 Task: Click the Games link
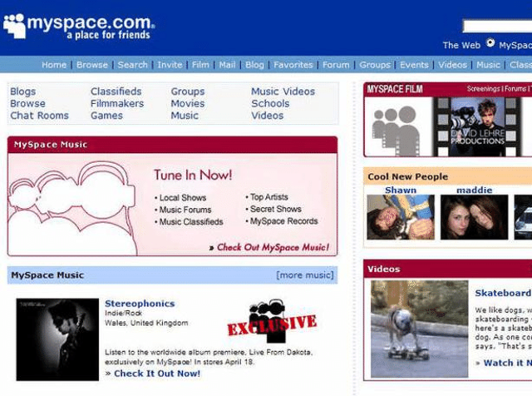tap(106, 116)
